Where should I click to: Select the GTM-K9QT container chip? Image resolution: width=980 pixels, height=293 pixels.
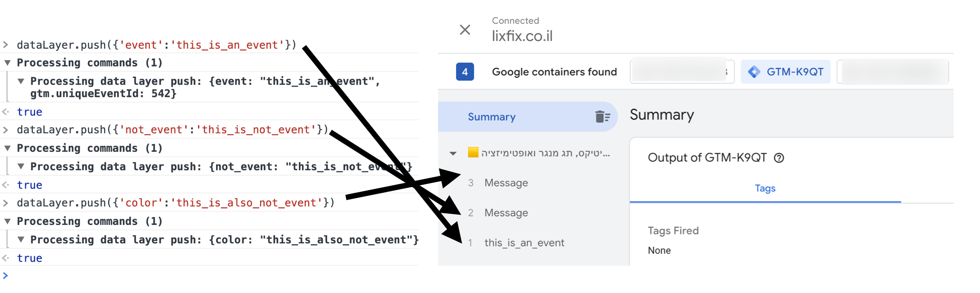click(x=786, y=72)
